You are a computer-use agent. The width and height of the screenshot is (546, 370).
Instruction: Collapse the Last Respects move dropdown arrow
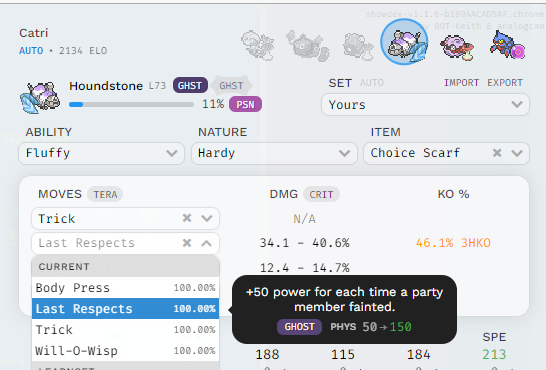pyautogui.click(x=207, y=243)
